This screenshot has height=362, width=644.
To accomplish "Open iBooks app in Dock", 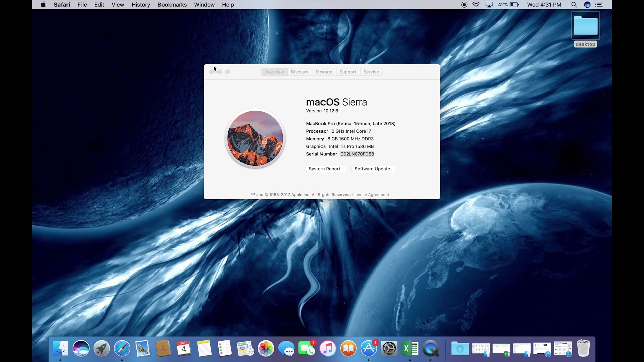I will [x=348, y=348].
